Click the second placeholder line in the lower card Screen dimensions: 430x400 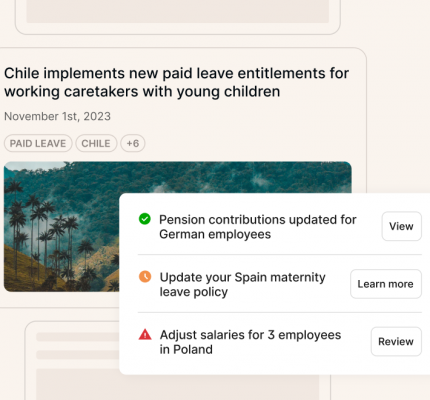coord(78,355)
